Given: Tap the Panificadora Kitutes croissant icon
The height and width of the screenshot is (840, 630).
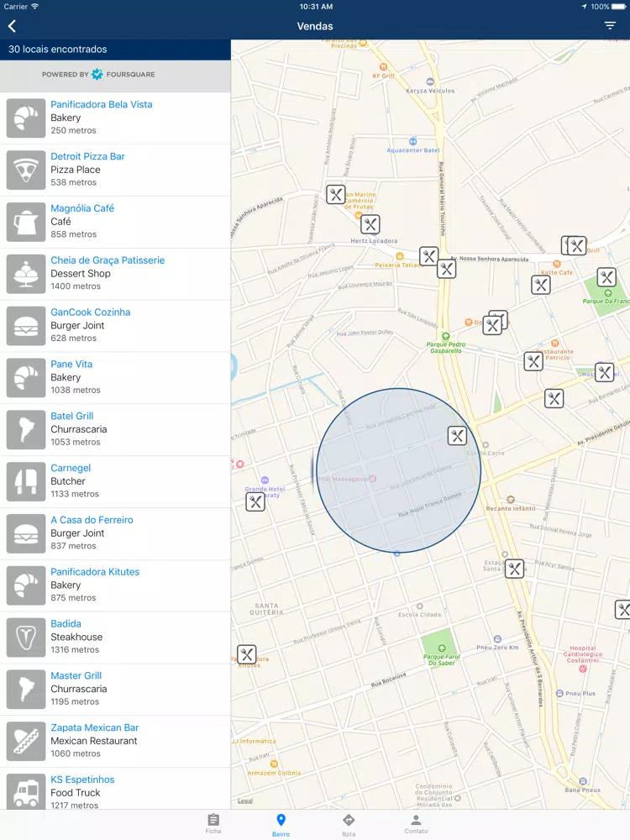Looking at the screenshot, I should (x=26, y=585).
